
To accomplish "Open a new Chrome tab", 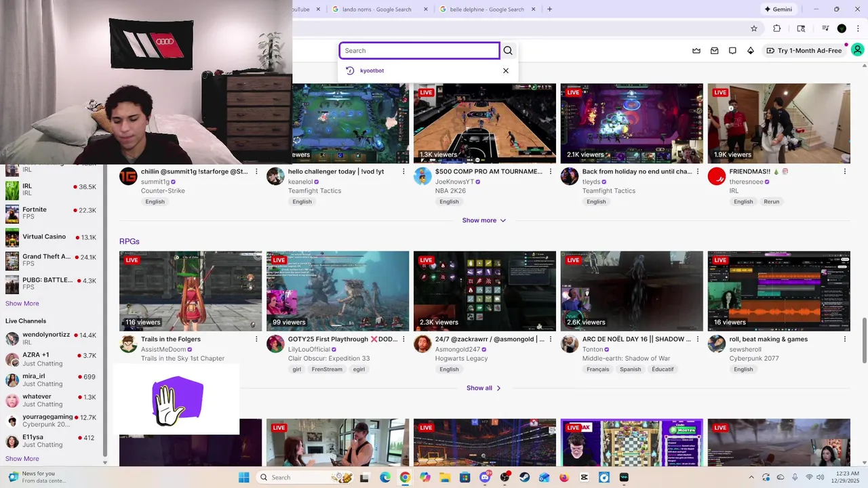I will click(549, 9).
